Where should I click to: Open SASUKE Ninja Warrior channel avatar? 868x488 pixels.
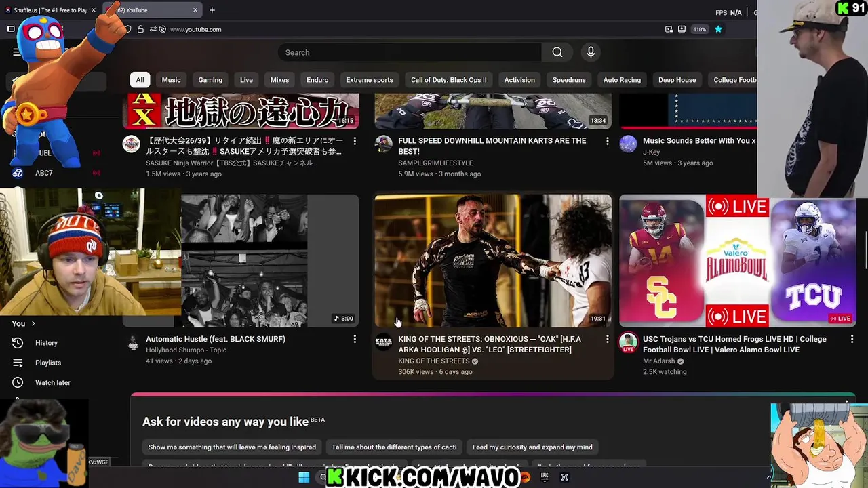(131, 144)
